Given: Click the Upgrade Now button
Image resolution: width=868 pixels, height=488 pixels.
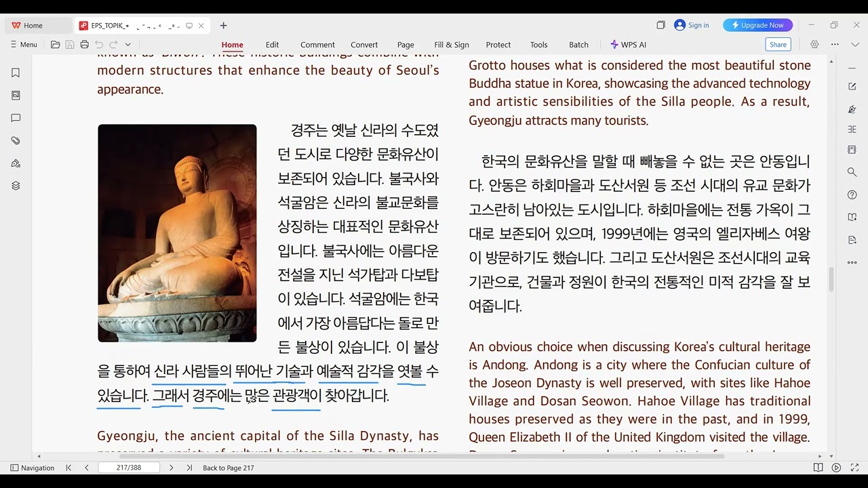Looking at the screenshot, I should 757,25.
